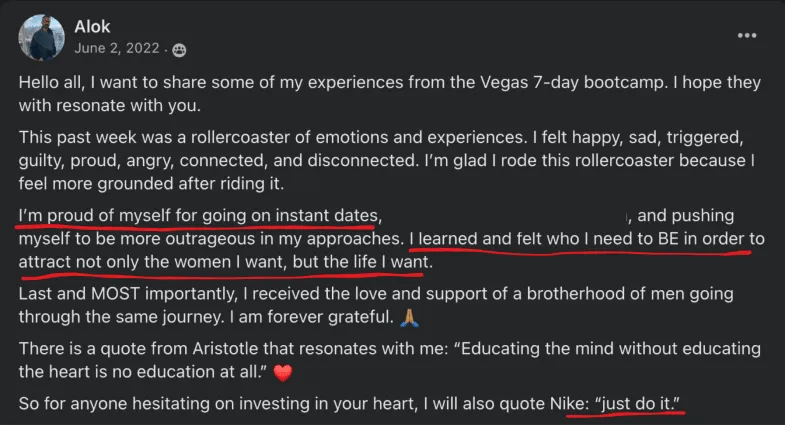This screenshot has height=425, width=785.
Task: Click the word Nike in the last line
Action: [x=569, y=403]
